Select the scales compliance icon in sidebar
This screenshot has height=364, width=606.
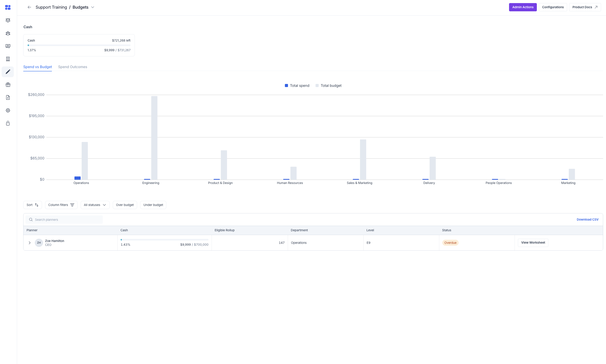coord(8,20)
